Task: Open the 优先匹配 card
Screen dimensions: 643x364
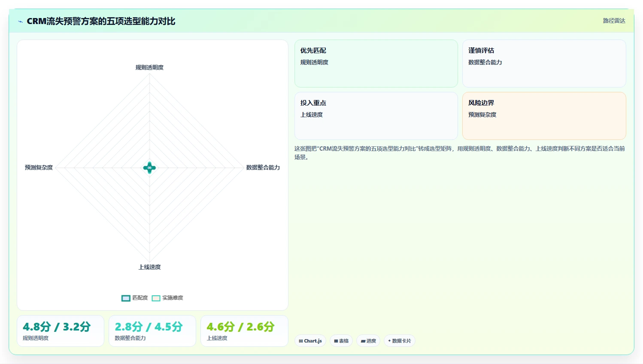Action: pos(376,64)
